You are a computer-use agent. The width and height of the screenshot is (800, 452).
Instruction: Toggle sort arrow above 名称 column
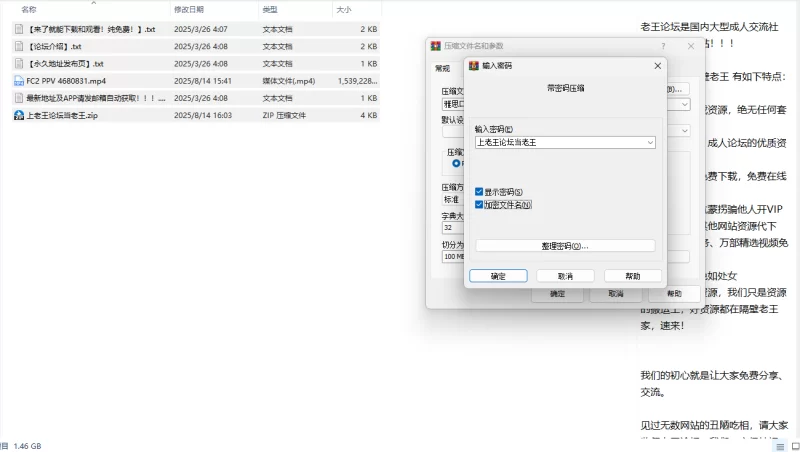93,3
